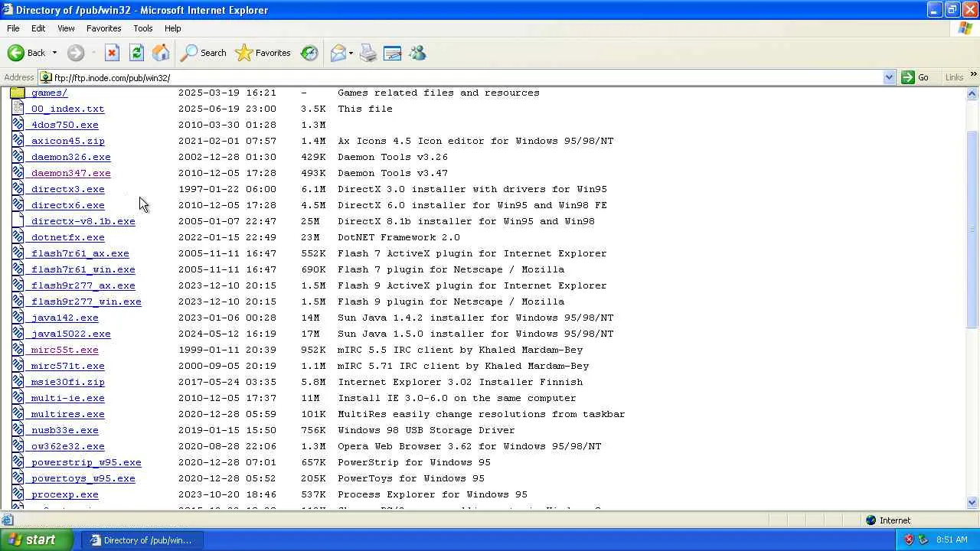Open the Mail button dropdown arrow

351,53
